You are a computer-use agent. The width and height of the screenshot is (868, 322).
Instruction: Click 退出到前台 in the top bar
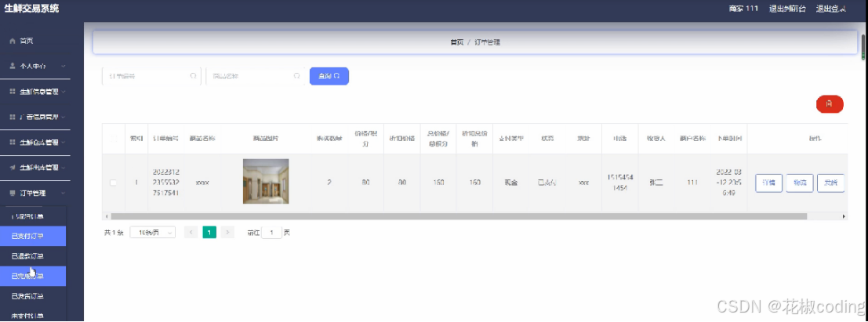click(x=787, y=9)
